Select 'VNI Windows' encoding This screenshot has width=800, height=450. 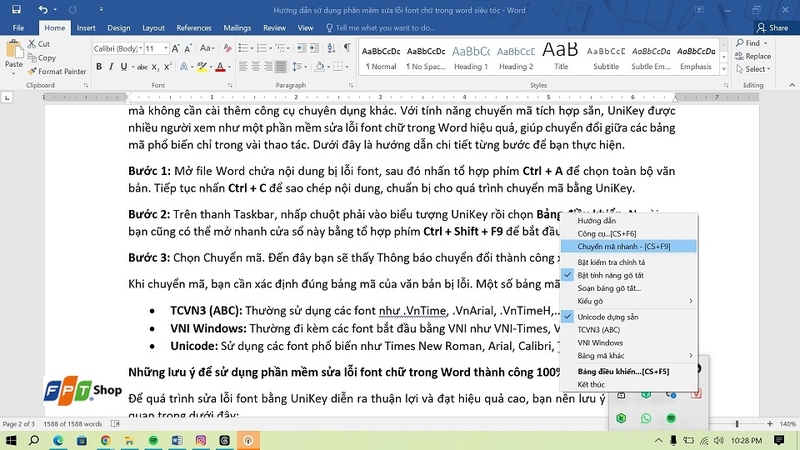coord(629,343)
